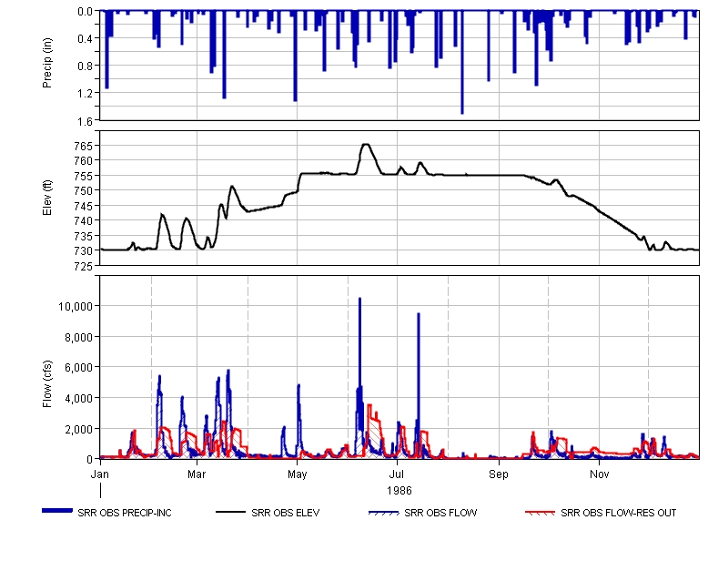Viewport: 728px width, 571px height.
Task: Click the 2,000 flow axis value
Action: coord(78,429)
